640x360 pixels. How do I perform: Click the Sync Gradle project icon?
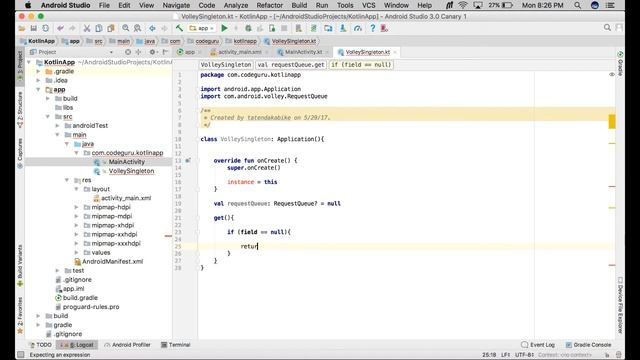click(x=313, y=28)
